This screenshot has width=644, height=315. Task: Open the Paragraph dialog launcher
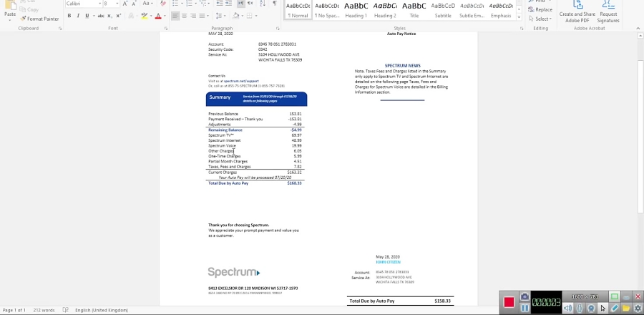[278, 29]
